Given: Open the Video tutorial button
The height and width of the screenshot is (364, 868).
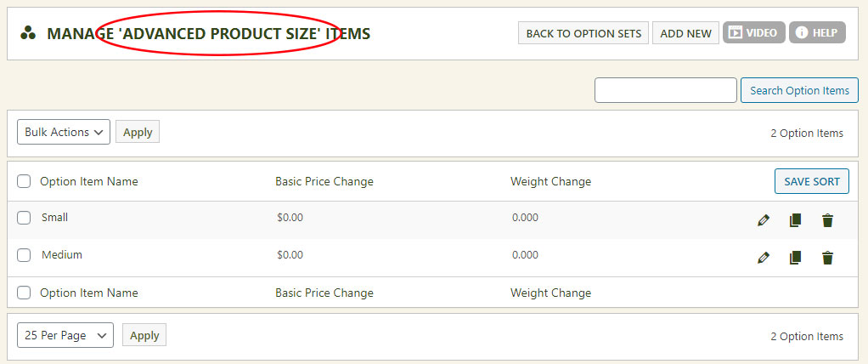Looking at the screenshot, I should 753,32.
